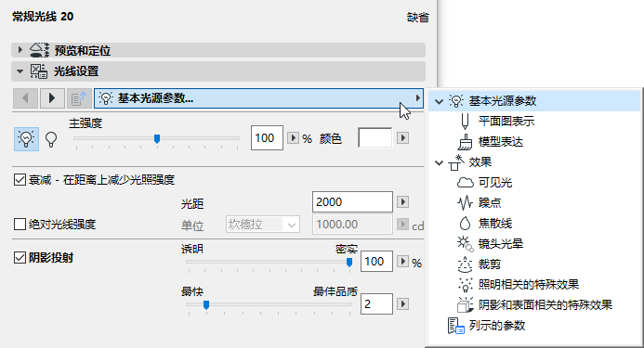The height and width of the screenshot is (348, 644).
Task: Click the 常规光线 20 title text
Action: click(x=43, y=17)
